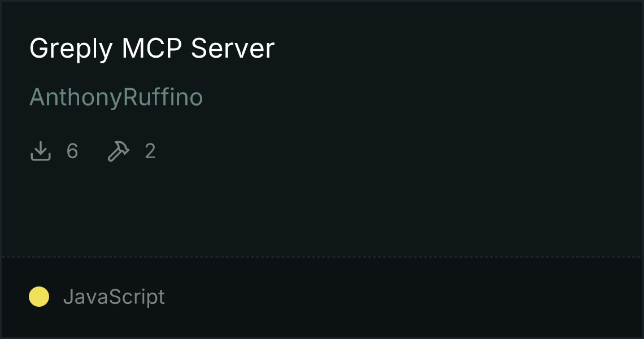Click the word Greply in heading
The image size is (644, 339).
pos(71,49)
